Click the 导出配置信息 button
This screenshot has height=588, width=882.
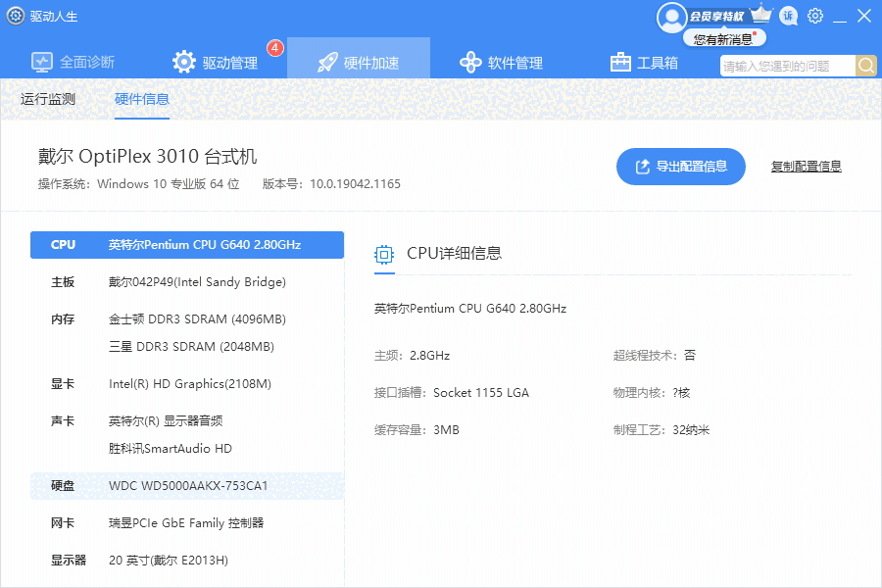[x=680, y=167]
